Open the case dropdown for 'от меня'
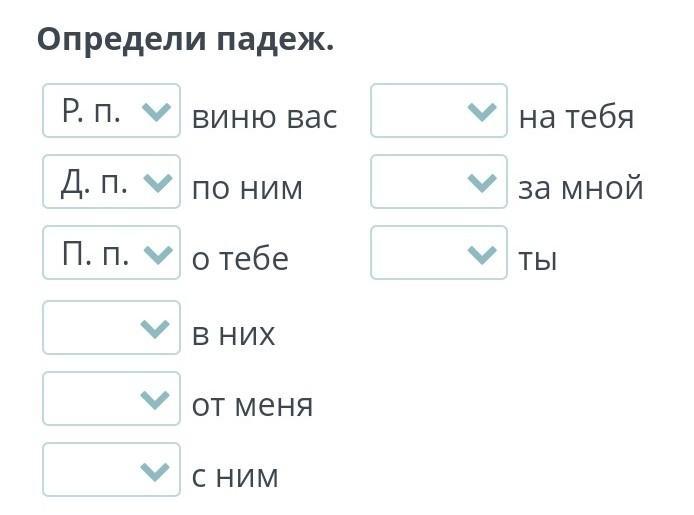Viewport: 694px width, 515px height. click(x=111, y=399)
